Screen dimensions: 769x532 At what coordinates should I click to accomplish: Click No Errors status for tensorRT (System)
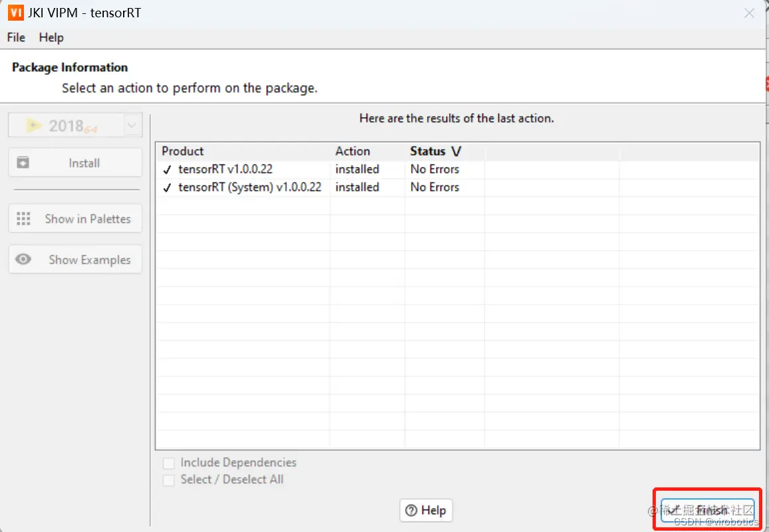435,188
